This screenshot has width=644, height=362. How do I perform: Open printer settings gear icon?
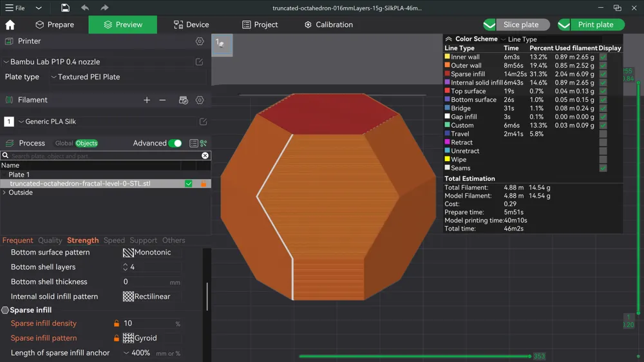click(200, 41)
